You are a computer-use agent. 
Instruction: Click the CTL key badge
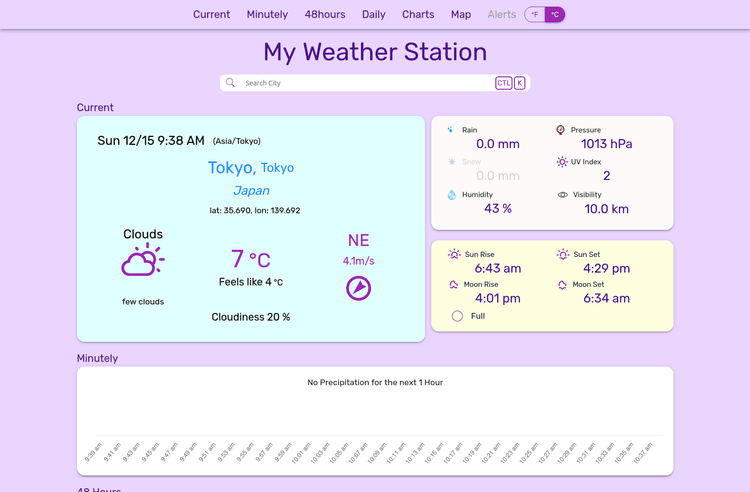pos(503,83)
